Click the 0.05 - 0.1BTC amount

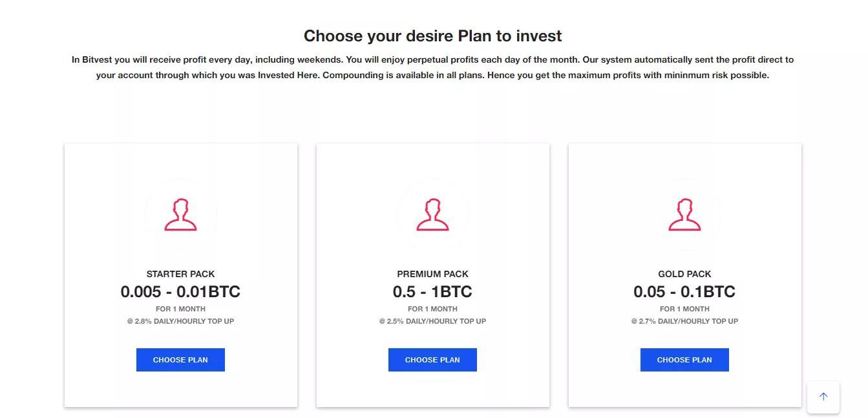pyautogui.click(x=684, y=292)
